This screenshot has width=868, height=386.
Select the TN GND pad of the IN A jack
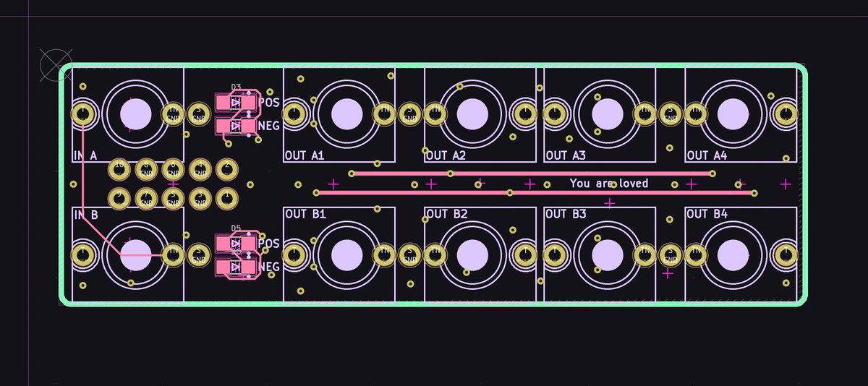tap(173, 113)
